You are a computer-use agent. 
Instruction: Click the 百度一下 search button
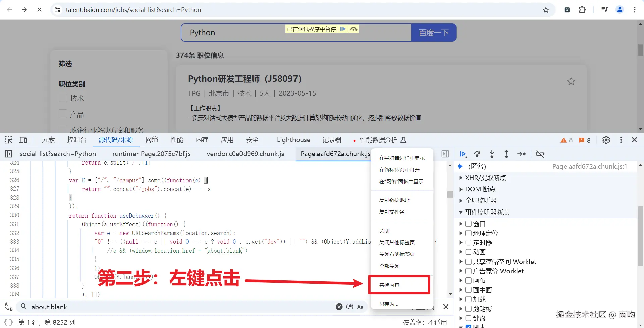coord(433,32)
